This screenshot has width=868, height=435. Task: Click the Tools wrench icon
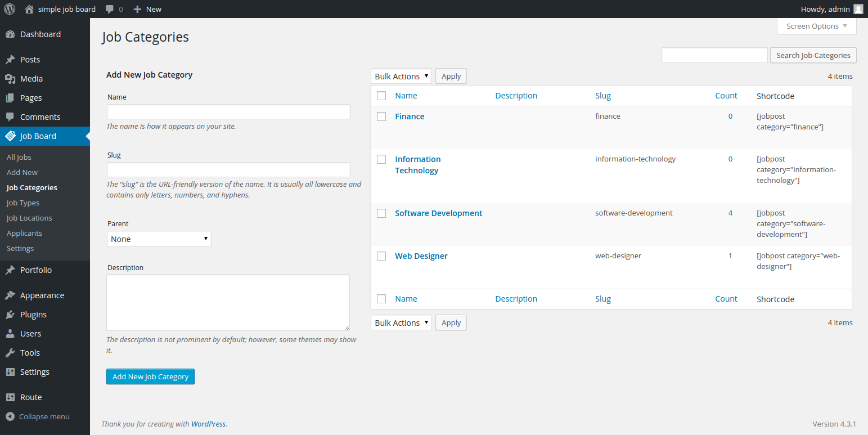(10, 353)
